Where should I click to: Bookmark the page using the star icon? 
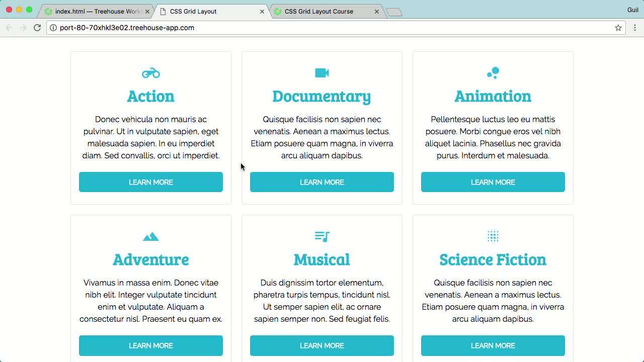(618, 28)
